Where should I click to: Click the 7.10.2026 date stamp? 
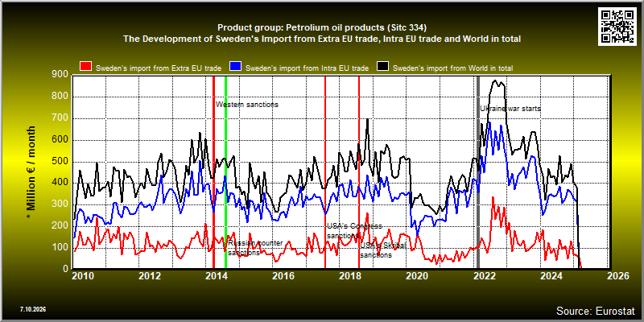[x=33, y=309]
